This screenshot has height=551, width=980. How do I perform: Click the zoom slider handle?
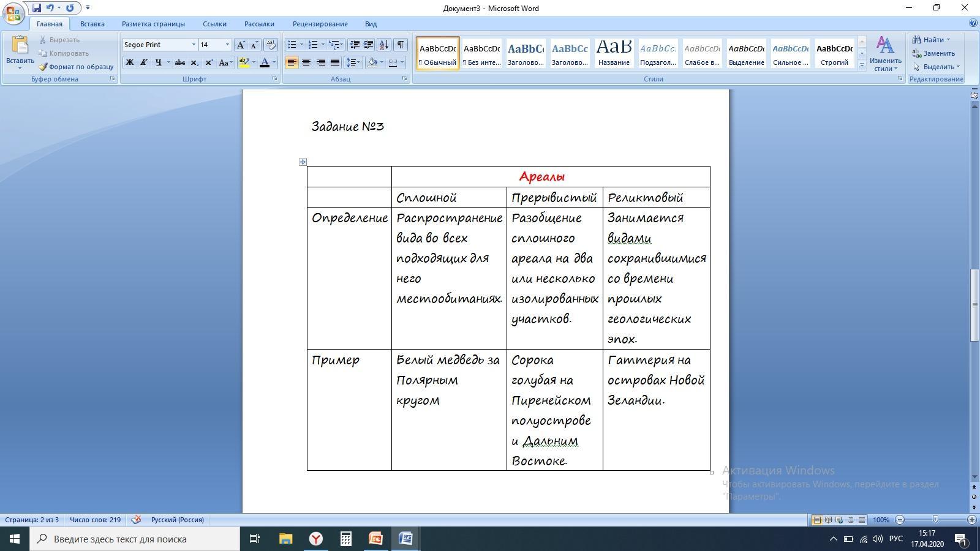coord(935,519)
